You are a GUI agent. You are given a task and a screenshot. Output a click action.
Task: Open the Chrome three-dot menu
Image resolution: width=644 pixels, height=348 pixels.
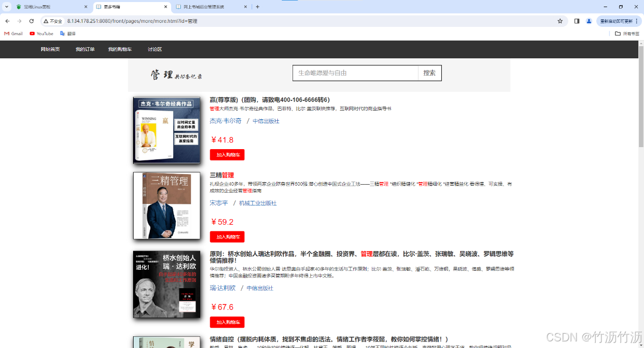click(x=636, y=21)
